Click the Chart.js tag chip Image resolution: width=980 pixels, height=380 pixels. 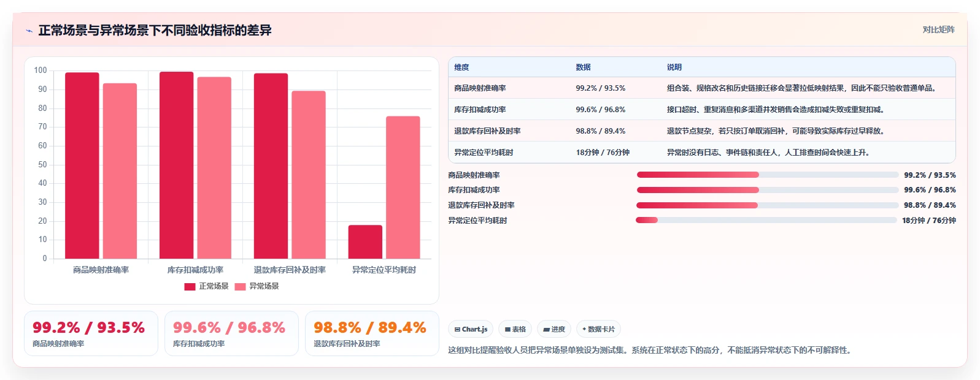pyautogui.click(x=471, y=329)
